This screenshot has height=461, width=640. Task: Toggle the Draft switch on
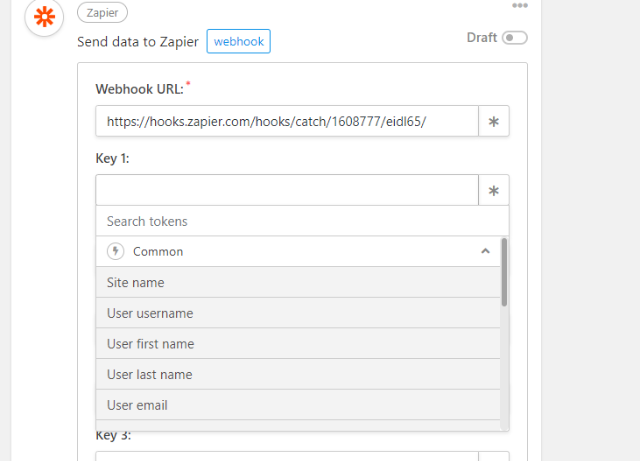(514, 38)
